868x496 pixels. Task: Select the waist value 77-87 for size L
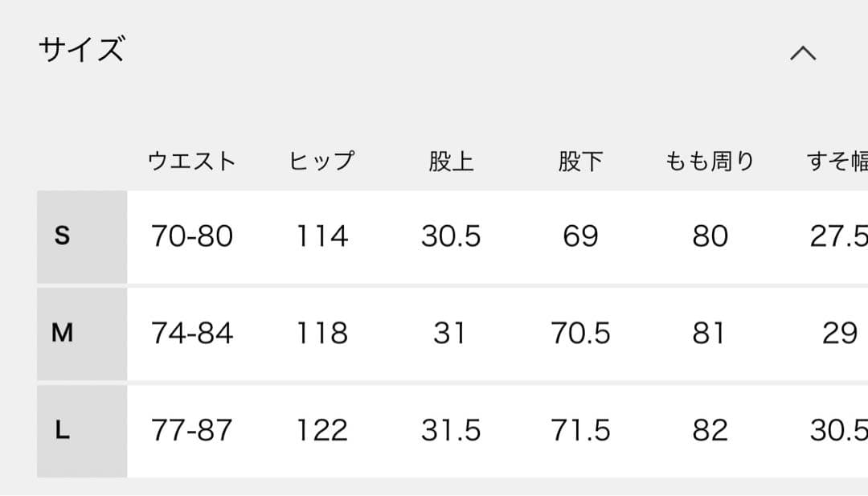[x=193, y=429]
